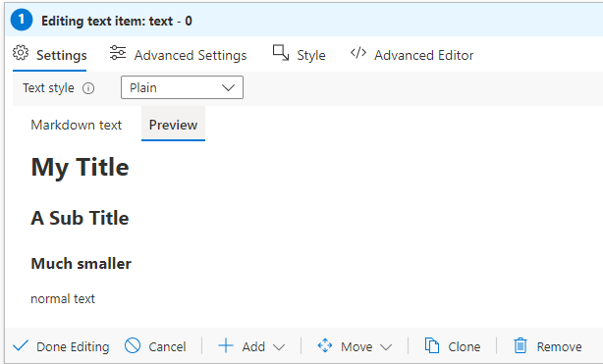Click the blue step number 1 badge
The width and height of the screenshot is (603, 364).
coord(22,20)
